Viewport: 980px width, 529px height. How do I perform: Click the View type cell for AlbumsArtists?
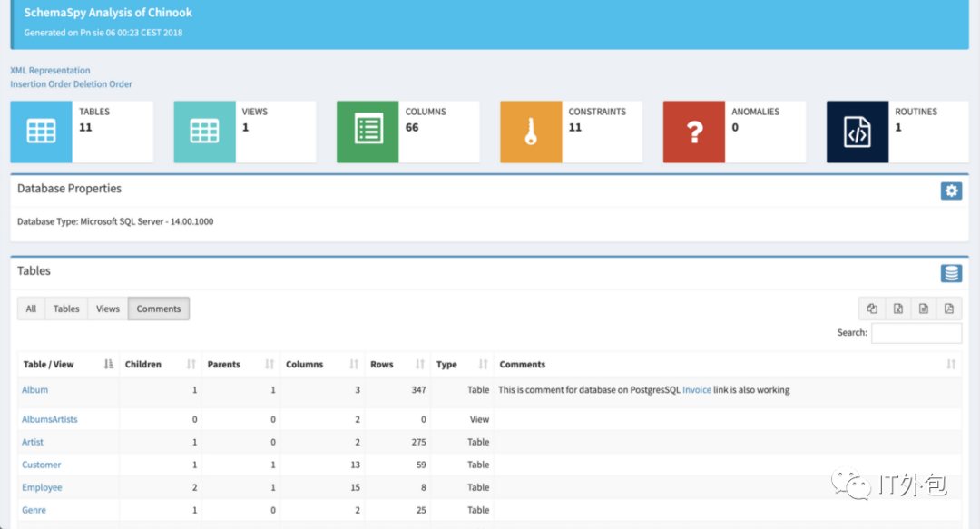click(x=479, y=419)
